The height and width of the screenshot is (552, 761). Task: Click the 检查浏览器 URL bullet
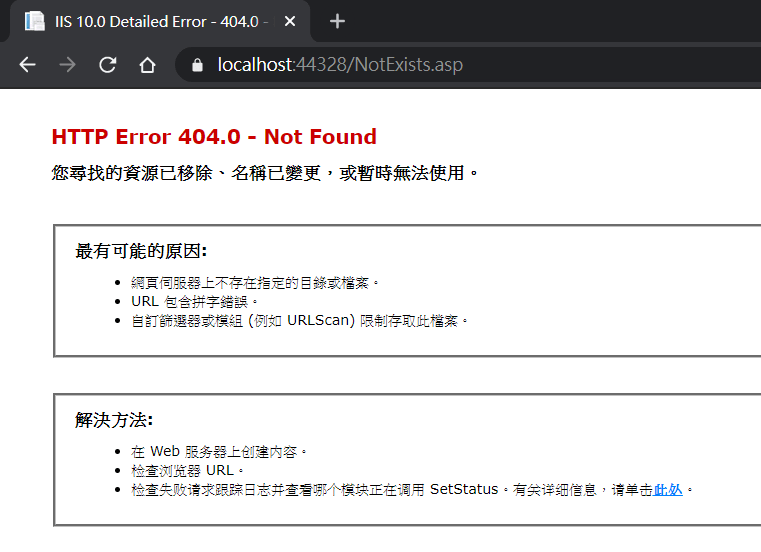187,470
